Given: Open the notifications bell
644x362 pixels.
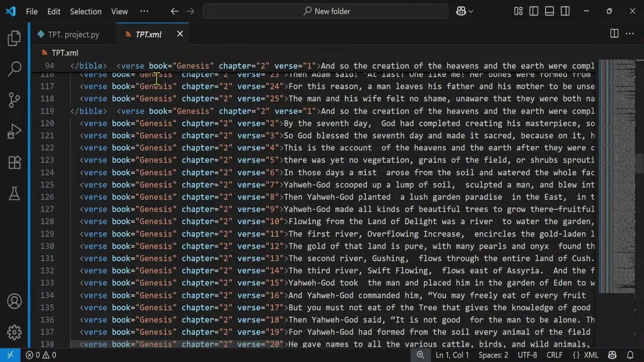Looking at the screenshot, I should point(630,355).
